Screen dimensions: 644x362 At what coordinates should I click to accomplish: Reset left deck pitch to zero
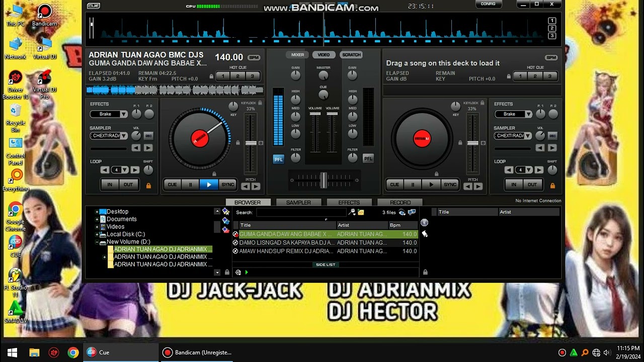click(x=261, y=143)
